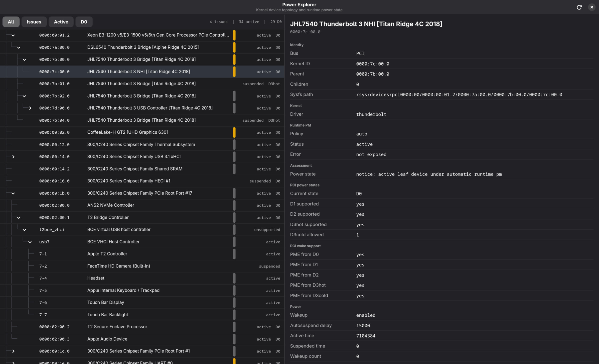Expand the 0000:00:14.0 USB 3.1 xHCI node
Viewport: 599px width, 364px height.
[x=13, y=157]
